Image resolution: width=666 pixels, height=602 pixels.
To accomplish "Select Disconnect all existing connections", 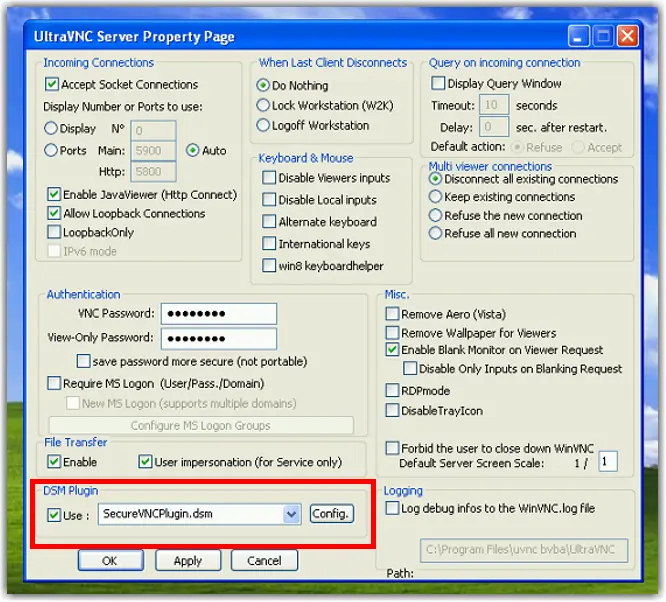I will [435, 179].
